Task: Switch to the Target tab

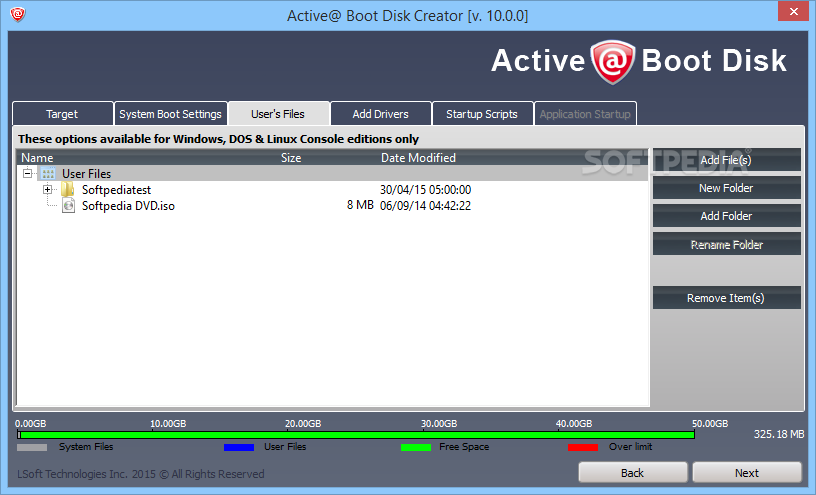Action: (62, 113)
